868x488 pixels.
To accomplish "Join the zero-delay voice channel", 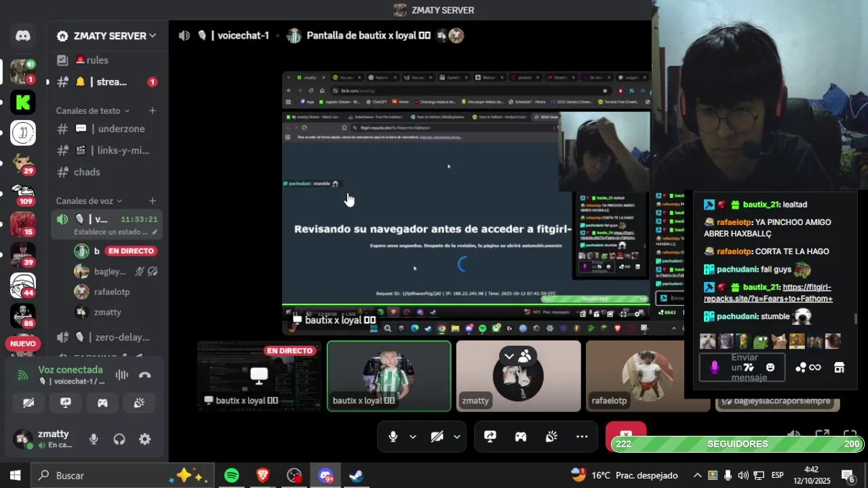I will tap(107, 337).
